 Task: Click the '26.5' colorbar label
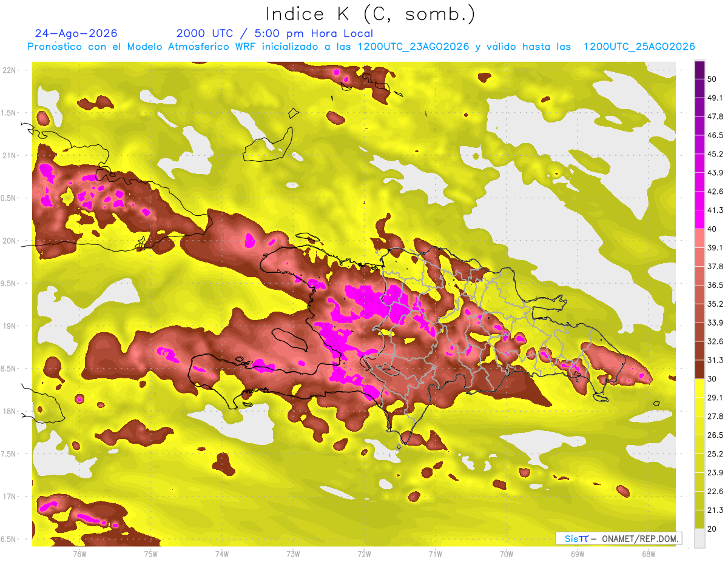click(715, 435)
